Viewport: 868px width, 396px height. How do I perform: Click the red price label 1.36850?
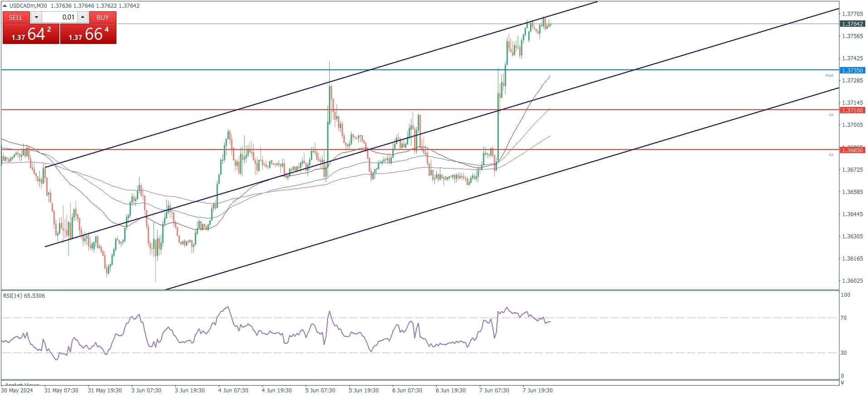tap(852, 150)
